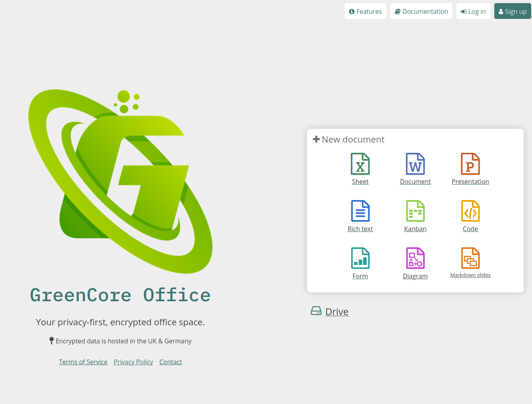
Task: Start a Rich text pad icon
Action: [x=360, y=211]
